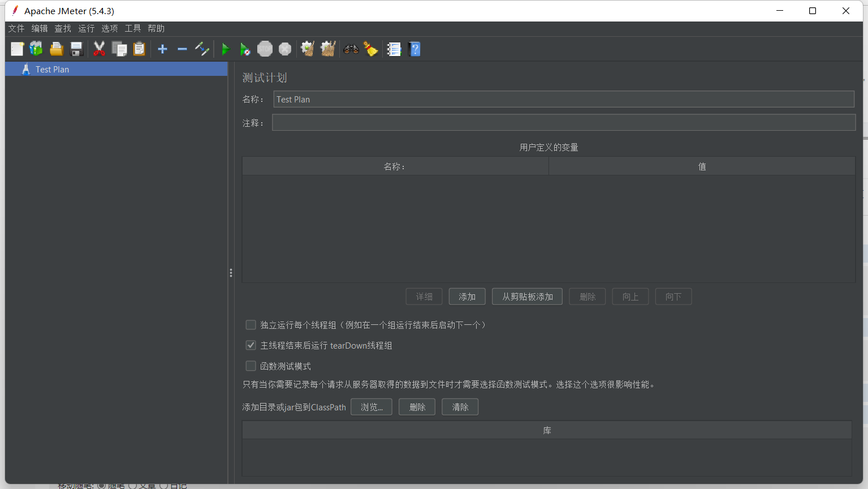
Task: Click Start no pauses icon
Action: [245, 49]
